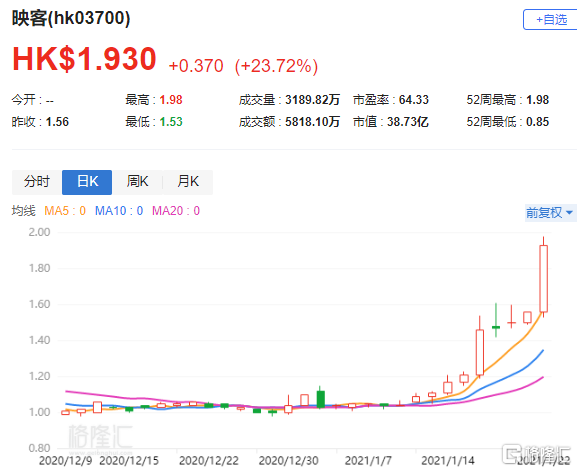Click the 2.00 price axis label
The height and width of the screenshot is (471, 577).
coord(39,232)
